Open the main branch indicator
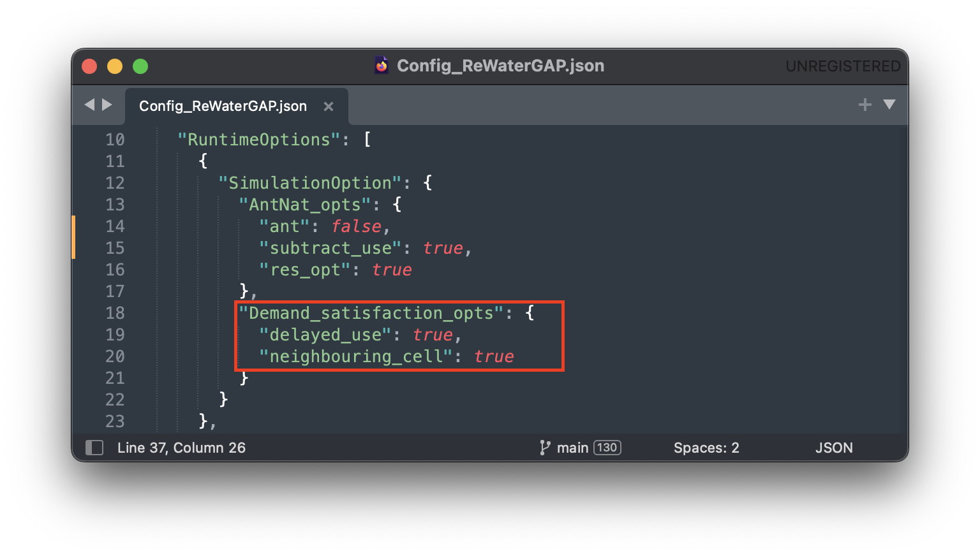Screen dimensions: 980x556 click(x=572, y=448)
